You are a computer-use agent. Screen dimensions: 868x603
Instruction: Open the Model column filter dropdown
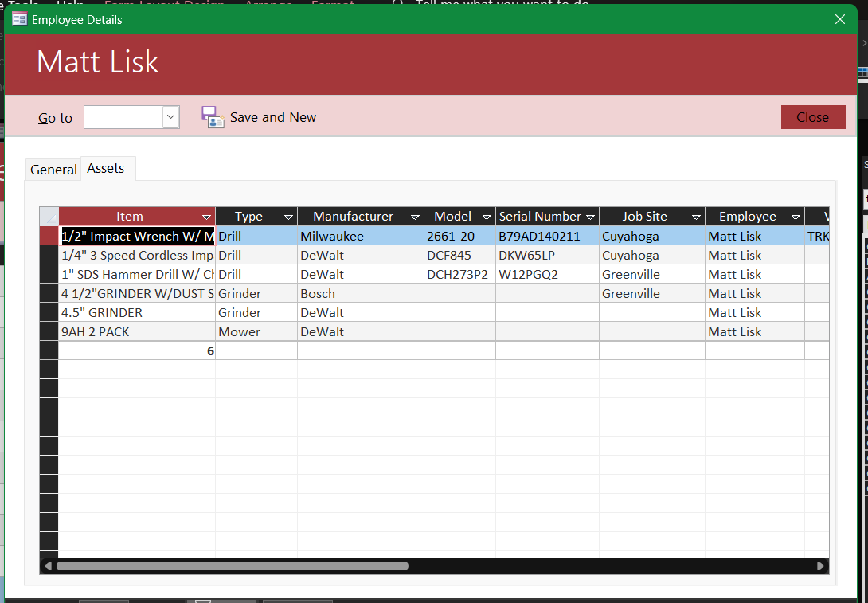[487, 217]
